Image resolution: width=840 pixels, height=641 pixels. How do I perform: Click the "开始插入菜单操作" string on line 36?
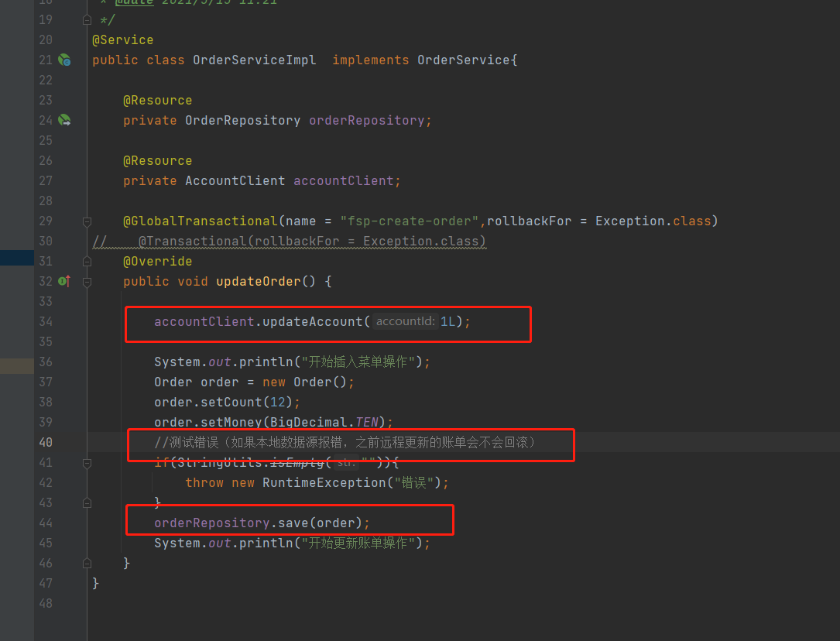pos(358,362)
